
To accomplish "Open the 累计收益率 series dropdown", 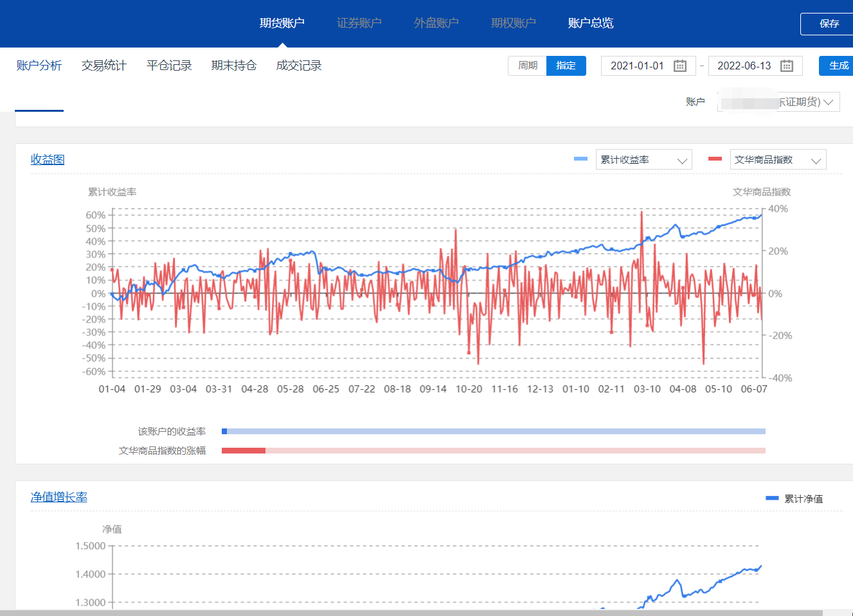I will tap(644, 160).
